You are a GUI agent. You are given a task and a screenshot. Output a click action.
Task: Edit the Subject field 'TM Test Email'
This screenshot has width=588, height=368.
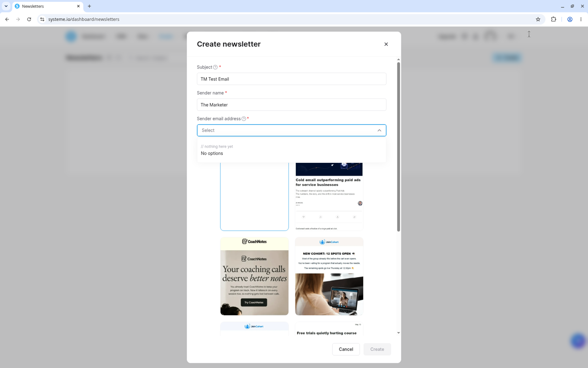[x=291, y=79]
